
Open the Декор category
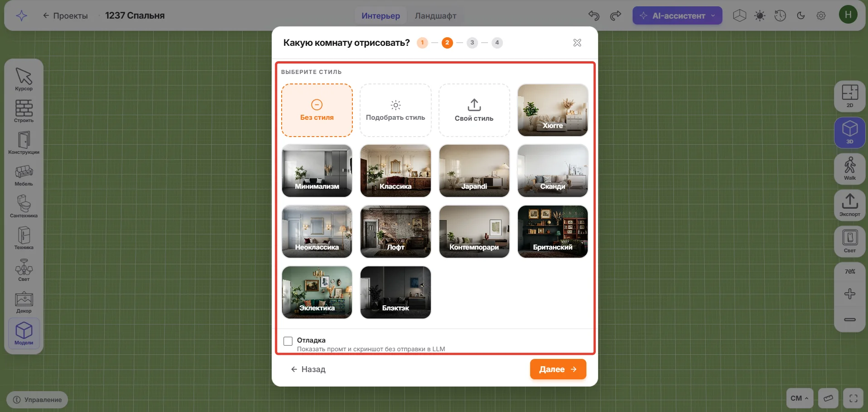(24, 302)
